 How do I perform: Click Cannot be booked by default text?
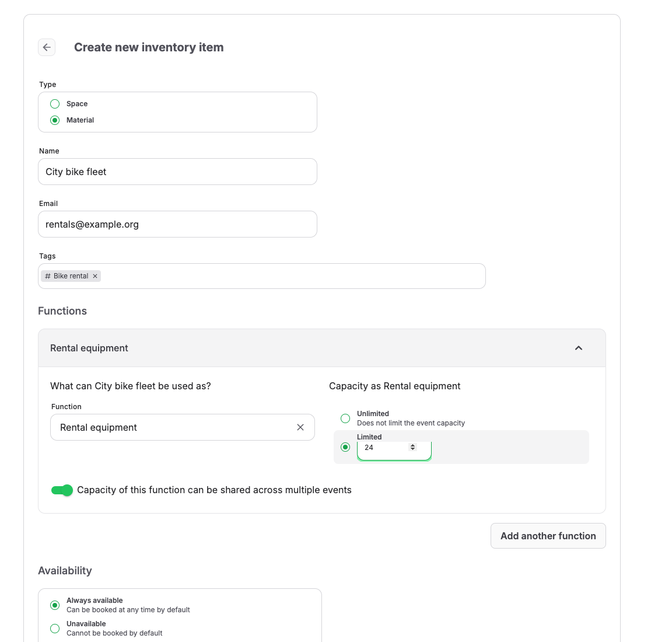click(x=114, y=633)
